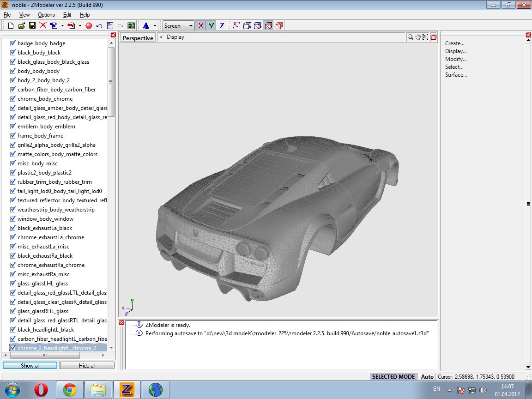Expand the Modify... commands group
This screenshot has width=532, height=399.
pyautogui.click(x=456, y=59)
